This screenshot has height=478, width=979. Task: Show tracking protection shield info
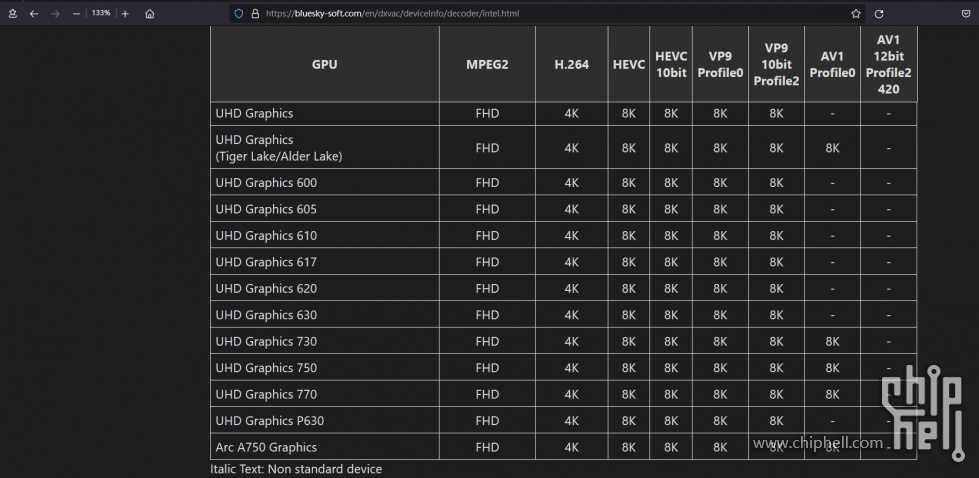[x=239, y=13]
